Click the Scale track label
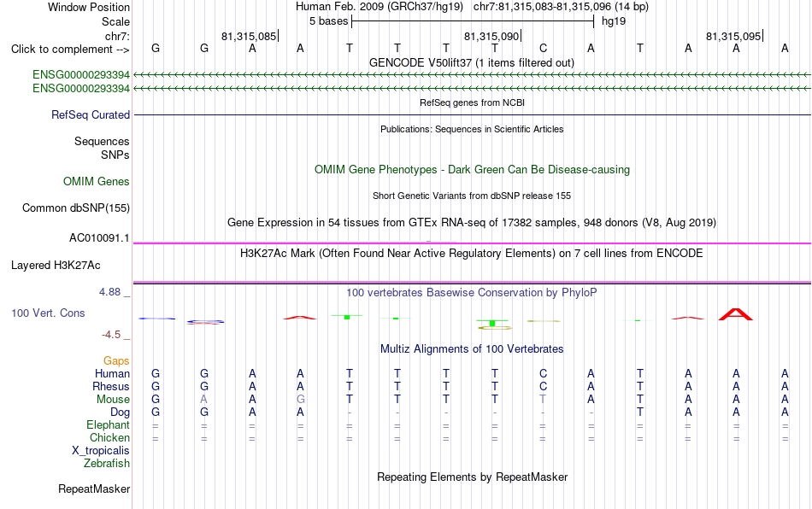The height and width of the screenshot is (509, 812). [x=115, y=21]
